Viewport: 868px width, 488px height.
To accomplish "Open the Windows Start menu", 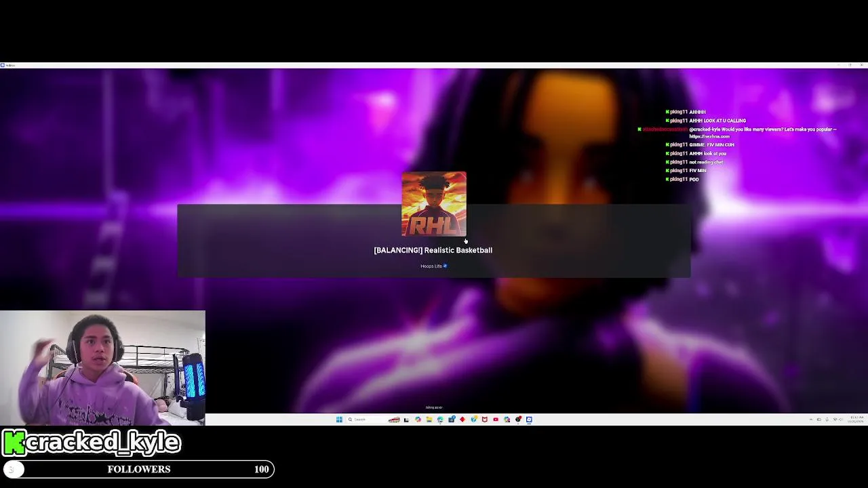I will point(339,420).
